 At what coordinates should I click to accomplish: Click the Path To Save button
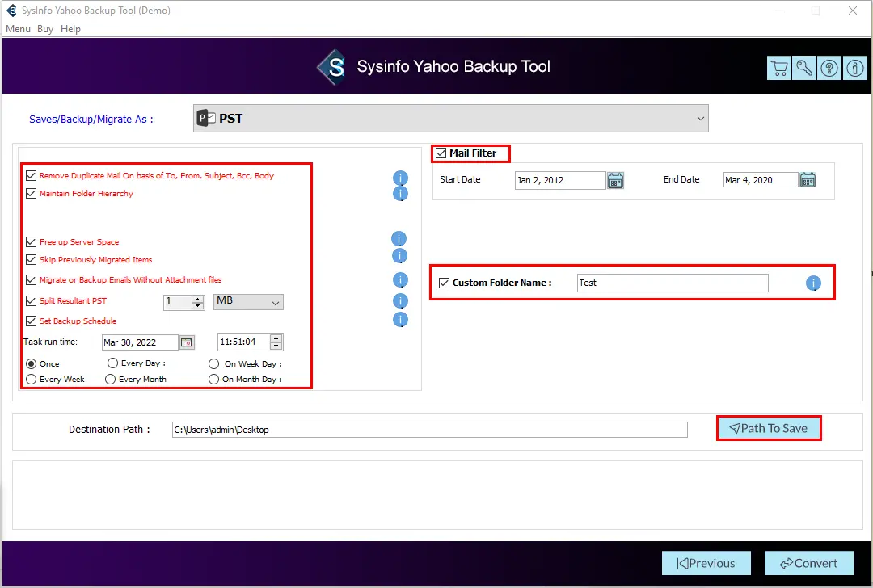769,428
